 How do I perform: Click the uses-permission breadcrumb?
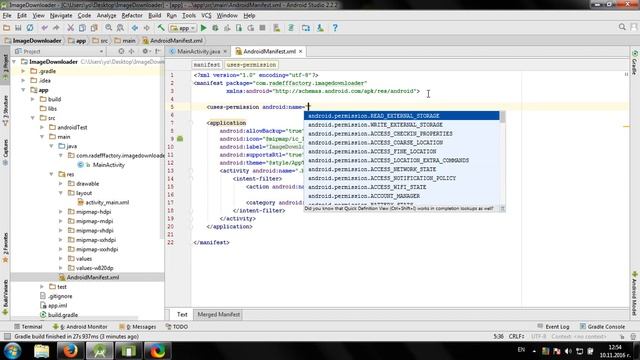click(251, 65)
